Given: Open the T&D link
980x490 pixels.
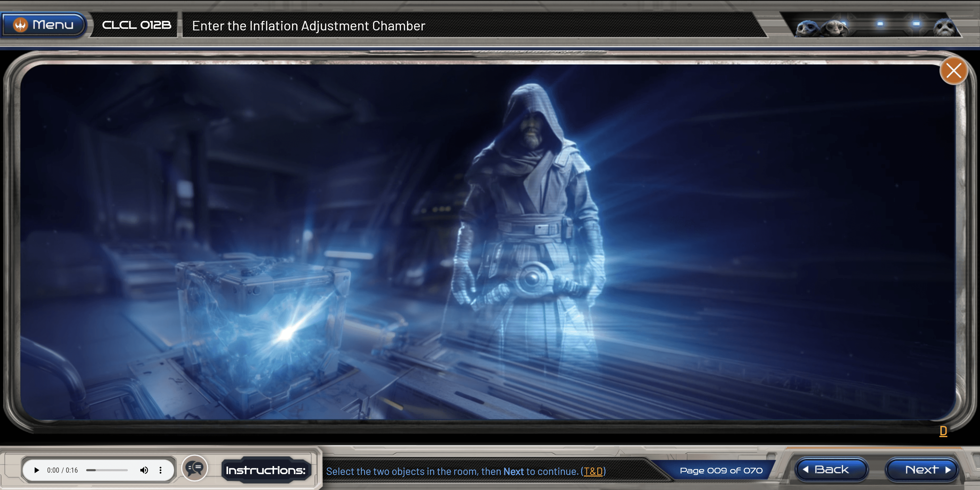Looking at the screenshot, I should (x=593, y=471).
